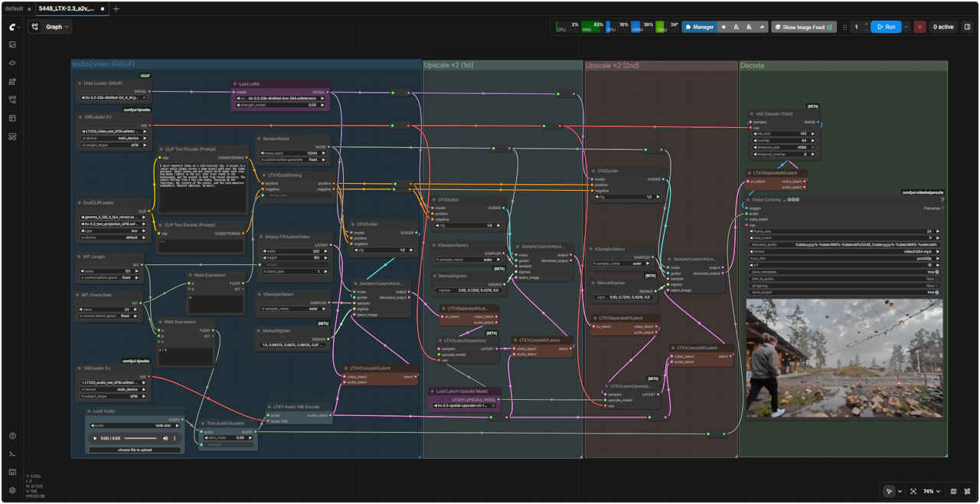Screen dimensions: 980x504
Task: Click the share arrow icon in Manager toolbar
Action: point(762,27)
